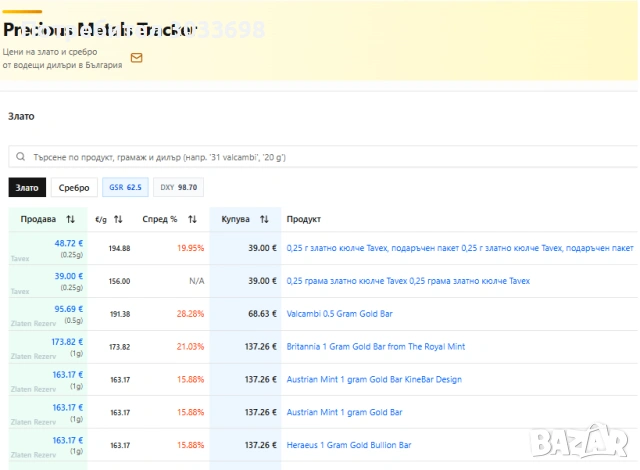Screen dimensions: 640x470
Task: Sort by €/g column arrows
Action: coord(118,219)
